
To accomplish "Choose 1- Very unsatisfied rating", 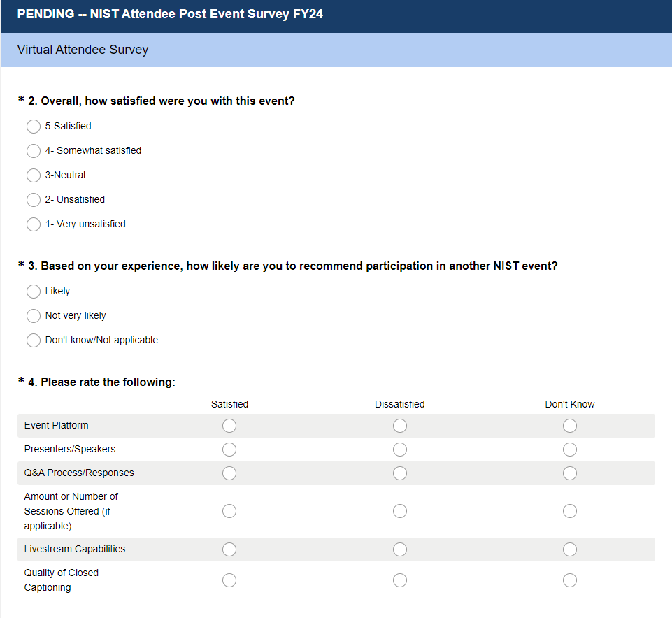I will (34, 224).
